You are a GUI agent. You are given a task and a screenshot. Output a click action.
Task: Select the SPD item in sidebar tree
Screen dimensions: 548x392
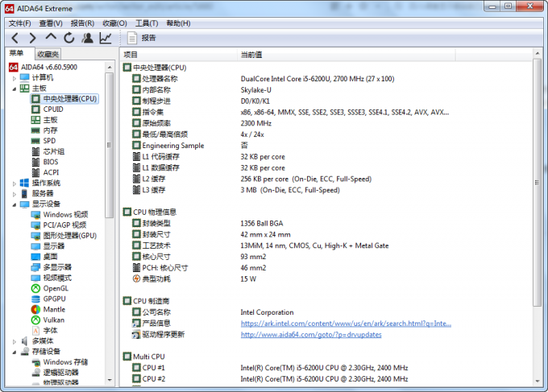click(50, 141)
